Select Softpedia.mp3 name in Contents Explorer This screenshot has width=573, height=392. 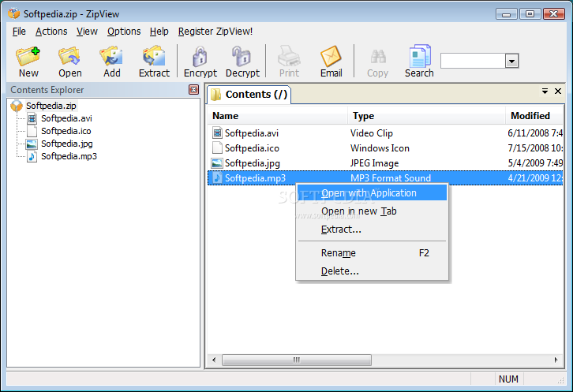(69, 156)
